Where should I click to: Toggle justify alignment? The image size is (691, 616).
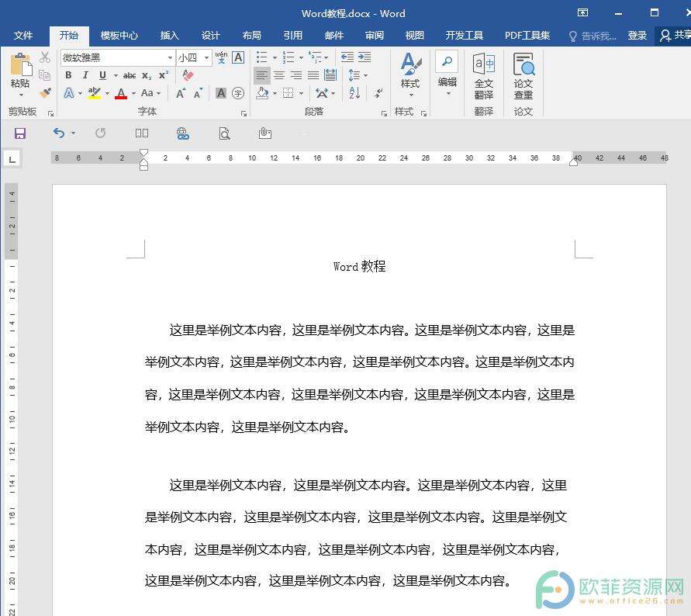coord(313,75)
